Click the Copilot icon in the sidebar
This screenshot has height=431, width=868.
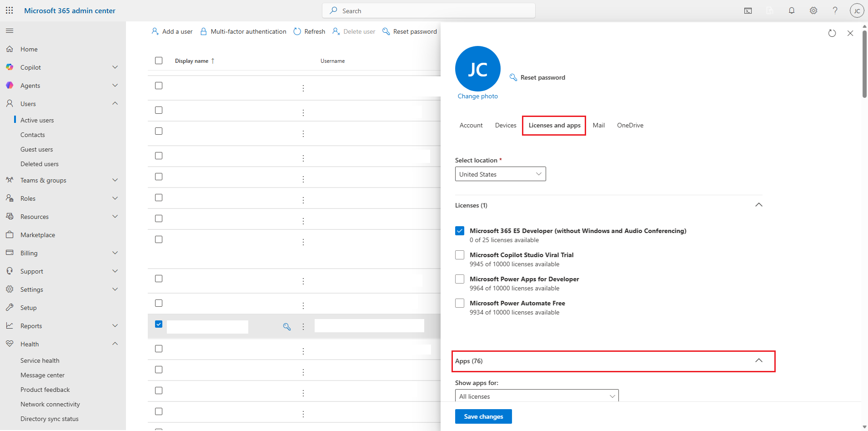(x=10, y=67)
